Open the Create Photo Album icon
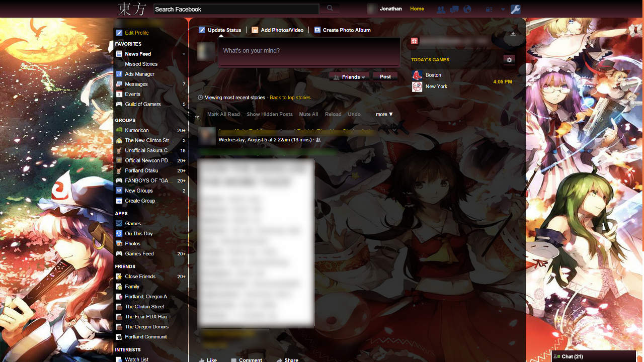 tap(317, 30)
